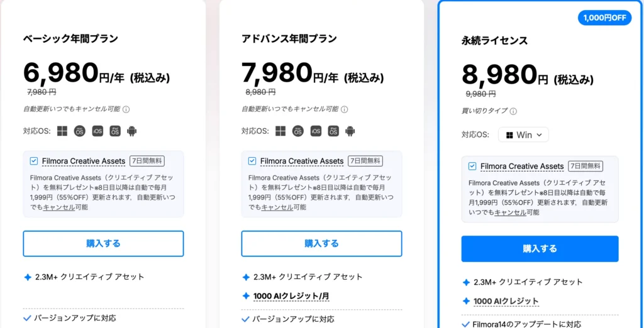Click 購入する for the Basic annual plan

[x=103, y=243]
